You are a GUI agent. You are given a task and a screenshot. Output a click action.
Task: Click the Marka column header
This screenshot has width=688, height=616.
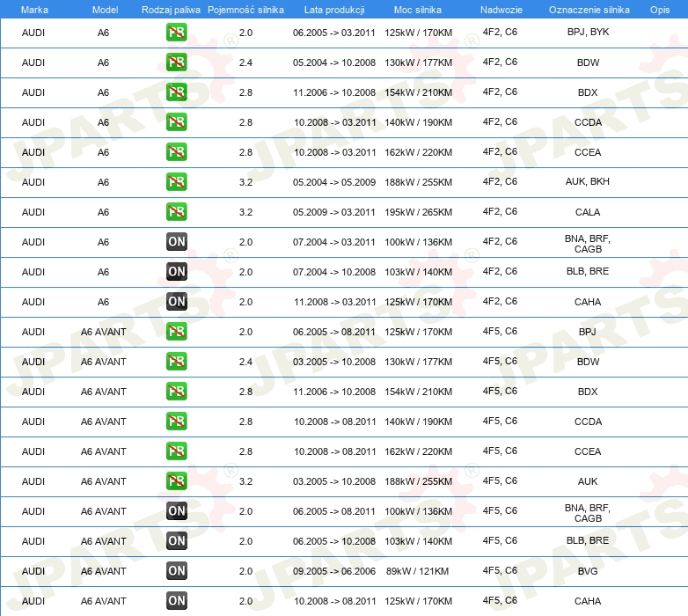pos(33,9)
